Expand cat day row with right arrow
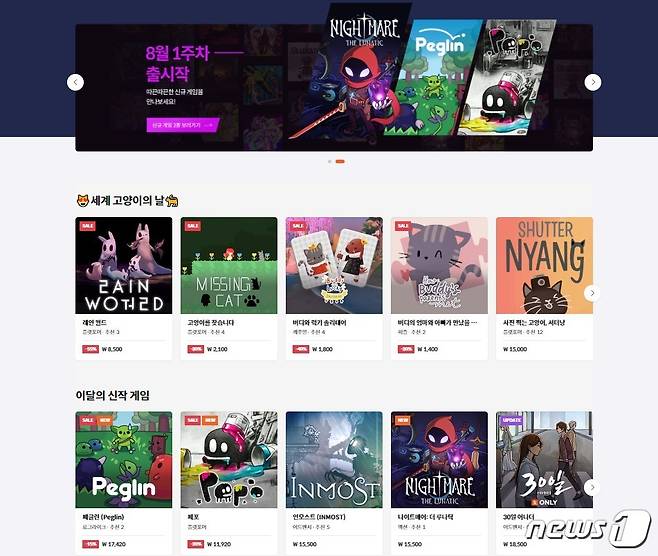This screenshot has height=556, width=658. tap(592, 293)
